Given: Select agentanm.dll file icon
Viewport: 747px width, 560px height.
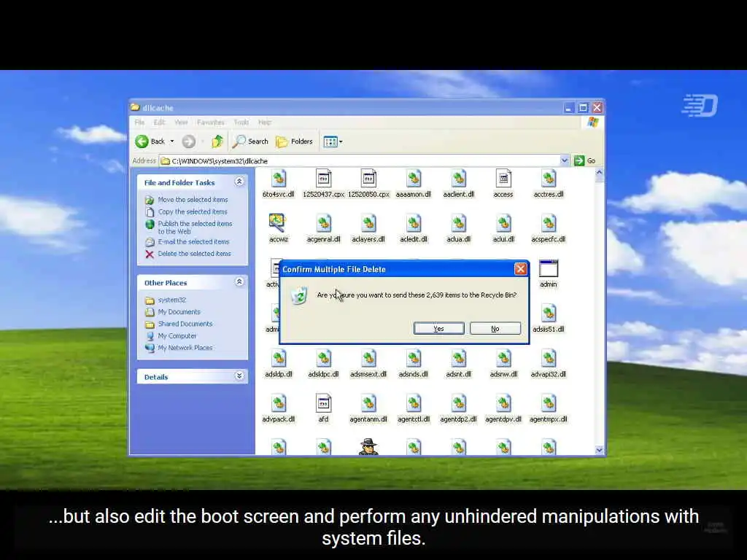Looking at the screenshot, I should (368, 404).
